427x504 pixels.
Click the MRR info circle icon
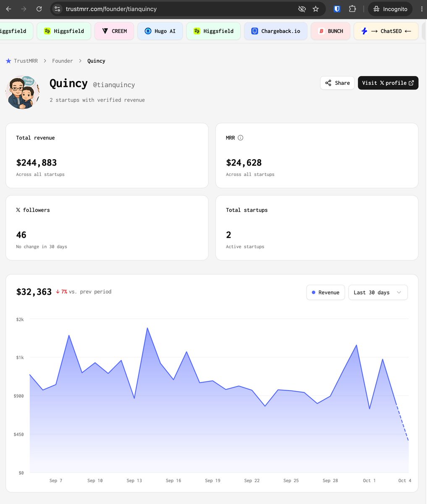[x=241, y=138]
